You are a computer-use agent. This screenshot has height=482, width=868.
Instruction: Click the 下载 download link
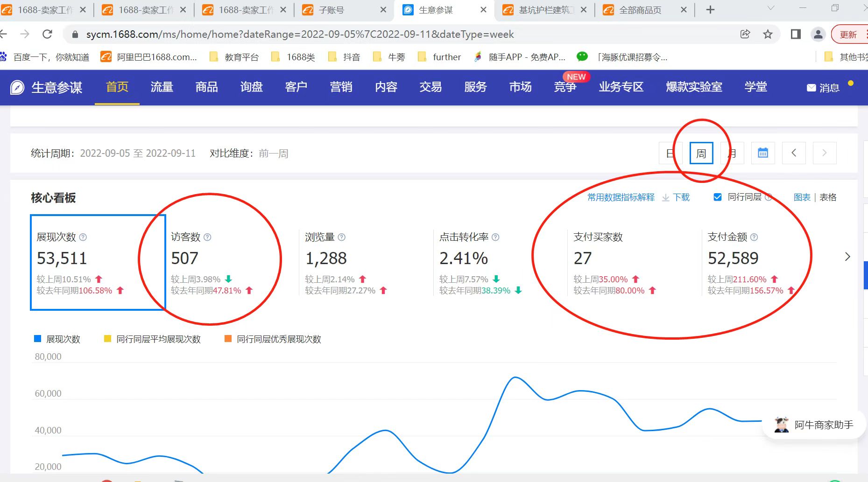[x=681, y=197]
